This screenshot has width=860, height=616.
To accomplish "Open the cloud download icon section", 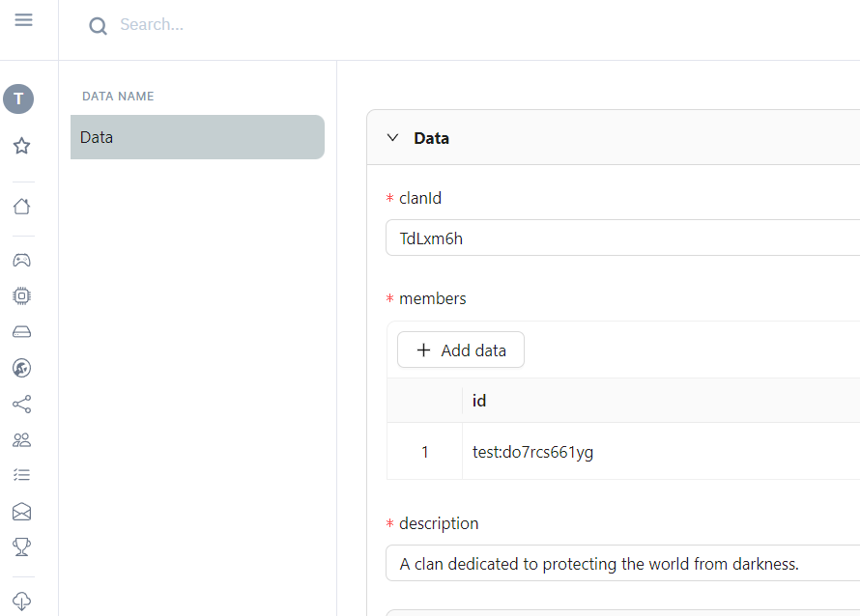I will click(22, 602).
